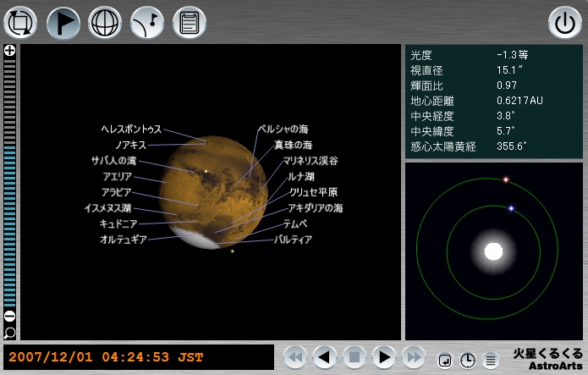The width and height of the screenshot is (588, 375).
Task: Click the rotate view icon
Action: pos(20,23)
